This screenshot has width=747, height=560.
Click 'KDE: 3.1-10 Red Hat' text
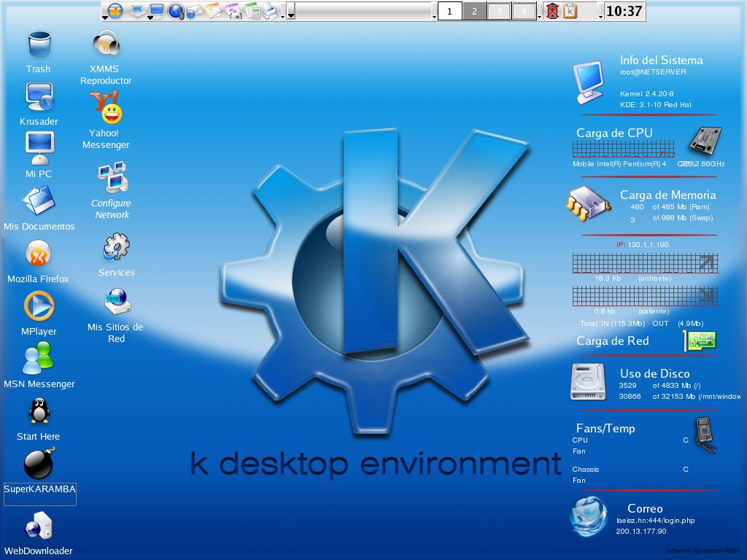(656, 105)
